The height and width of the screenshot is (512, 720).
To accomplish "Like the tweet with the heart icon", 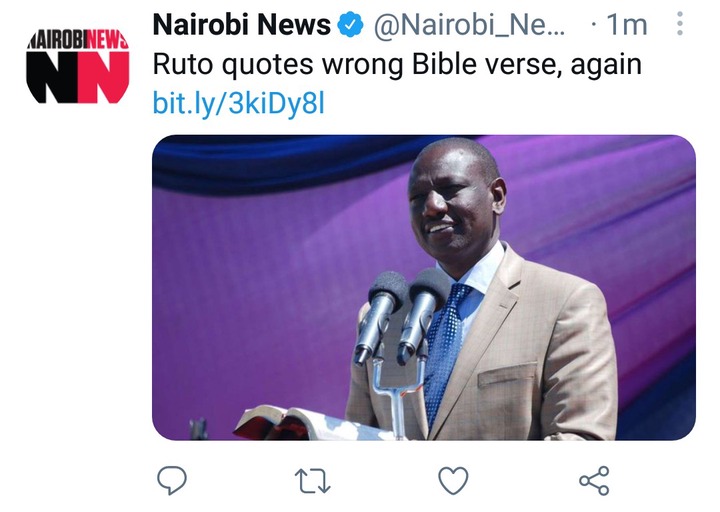I will tap(453, 480).
